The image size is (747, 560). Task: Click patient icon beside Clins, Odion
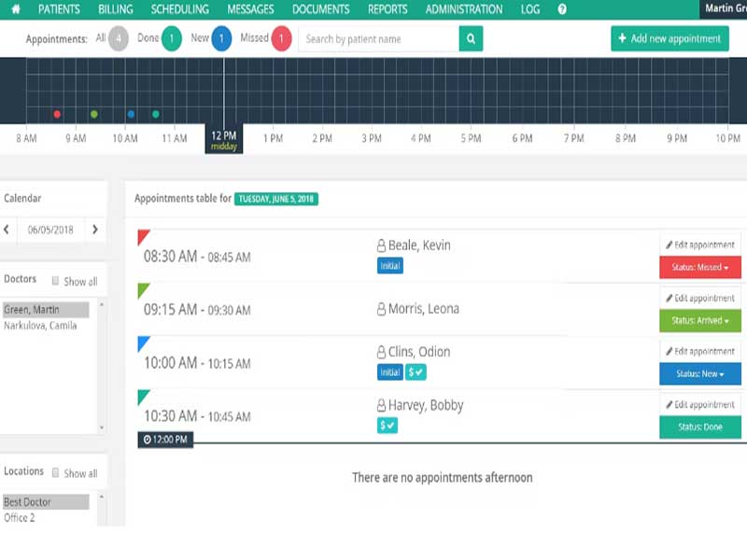point(381,352)
